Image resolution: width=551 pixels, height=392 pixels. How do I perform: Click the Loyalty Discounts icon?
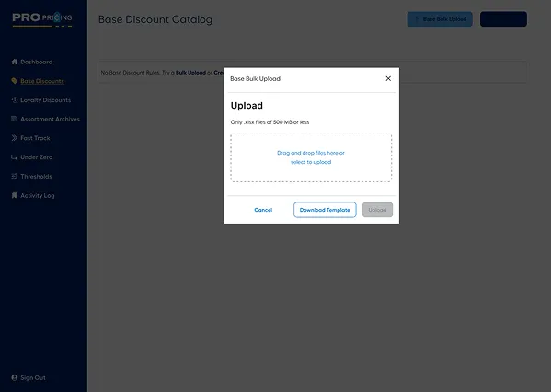click(15, 100)
